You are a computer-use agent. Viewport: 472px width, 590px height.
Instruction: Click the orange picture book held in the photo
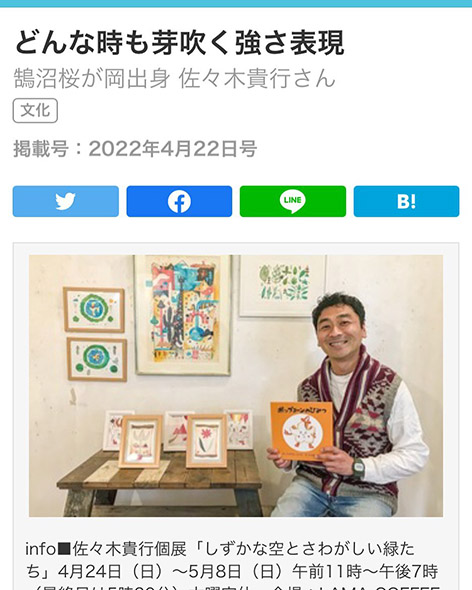pyautogui.click(x=302, y=432)
